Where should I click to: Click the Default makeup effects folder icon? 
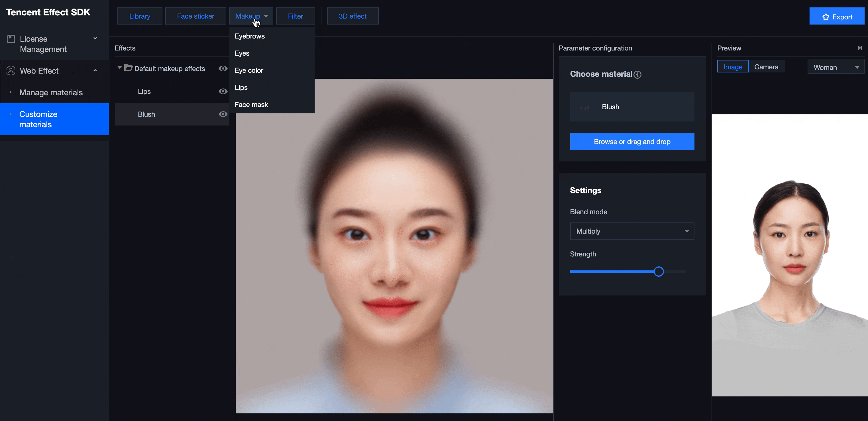pyautogui.click(x=129, y=68)
